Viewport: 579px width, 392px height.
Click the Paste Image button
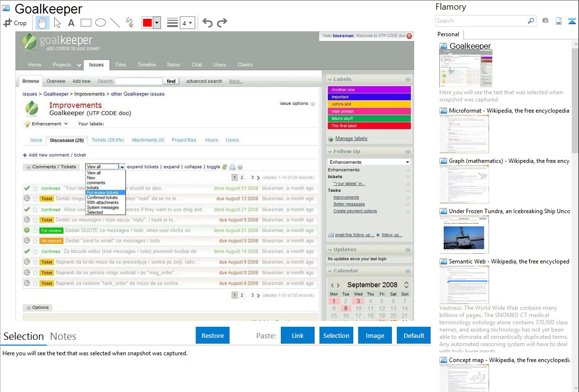(375, 335)
